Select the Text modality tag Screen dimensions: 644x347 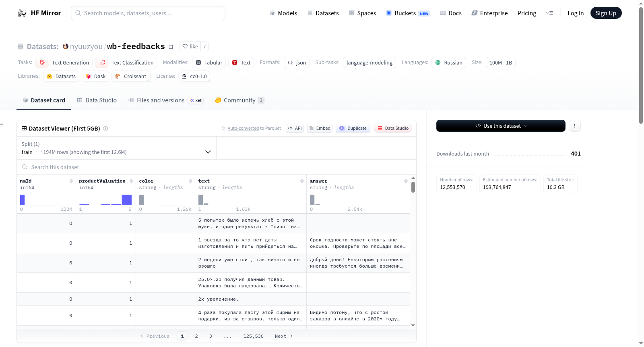pyautogui.click(x=241, y=62)
